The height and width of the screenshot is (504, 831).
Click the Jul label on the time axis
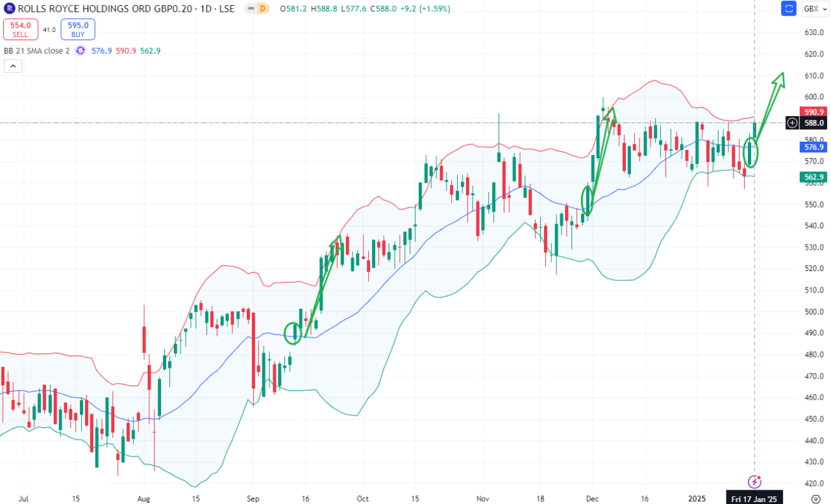(x=24, y=498)
